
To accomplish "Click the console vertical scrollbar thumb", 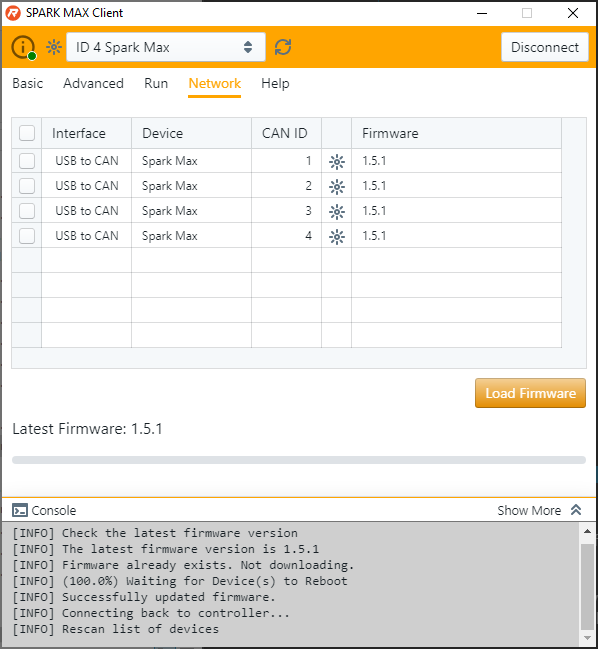I will (587, 587).
